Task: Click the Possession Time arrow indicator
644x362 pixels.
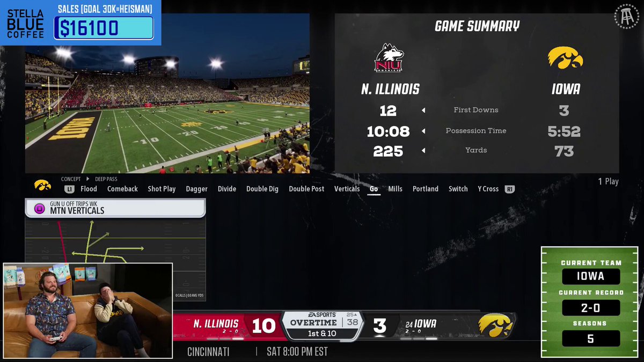Action: (423, 131)
